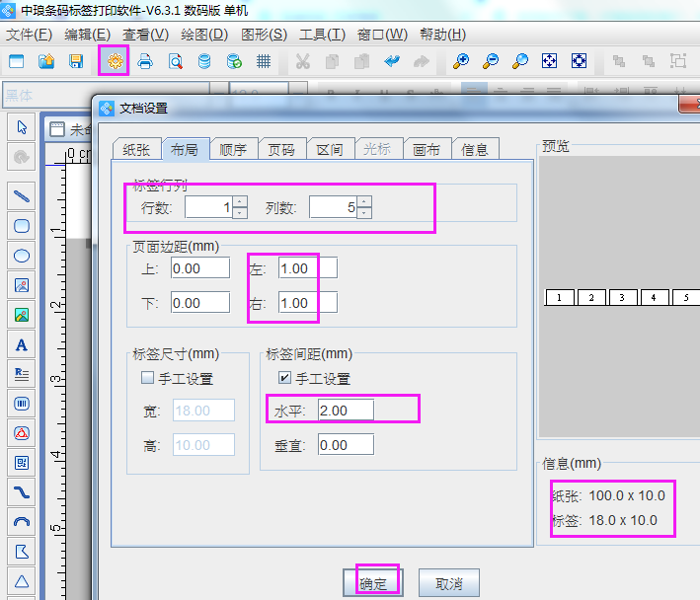This screenshot has height=600, width=700.
Task: Decrease column count with down arrow
Action: [x=364, y=213]
